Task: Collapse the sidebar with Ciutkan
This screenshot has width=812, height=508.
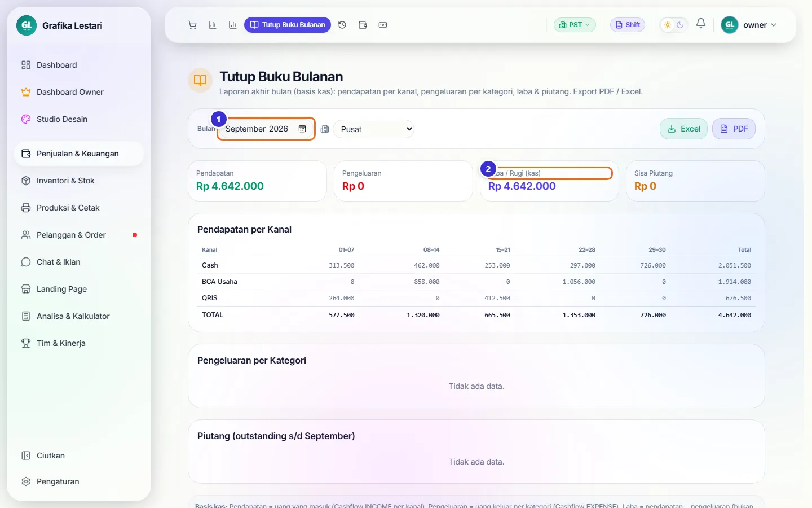Action: (x=79, y=456)
